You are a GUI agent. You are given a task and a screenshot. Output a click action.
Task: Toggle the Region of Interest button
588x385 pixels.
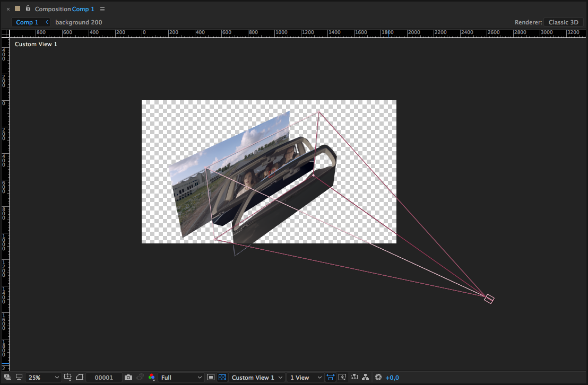(211, 378)
